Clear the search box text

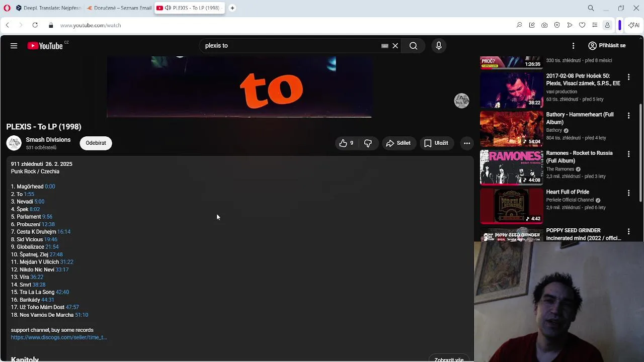point(395,46)
